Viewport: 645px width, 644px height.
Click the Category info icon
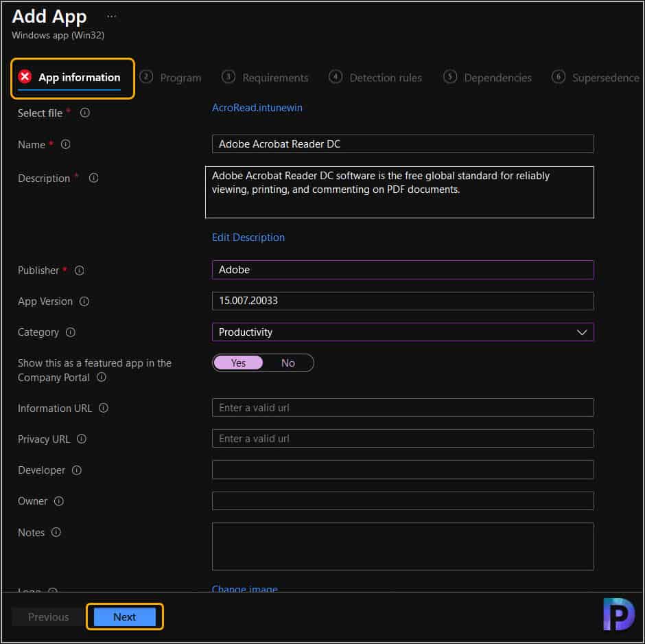coord(71,332)
